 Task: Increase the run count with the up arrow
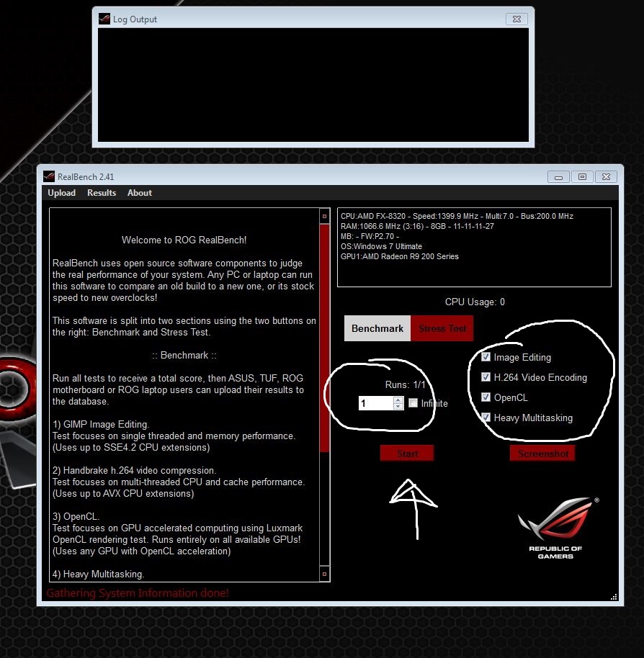coord(398,400)
